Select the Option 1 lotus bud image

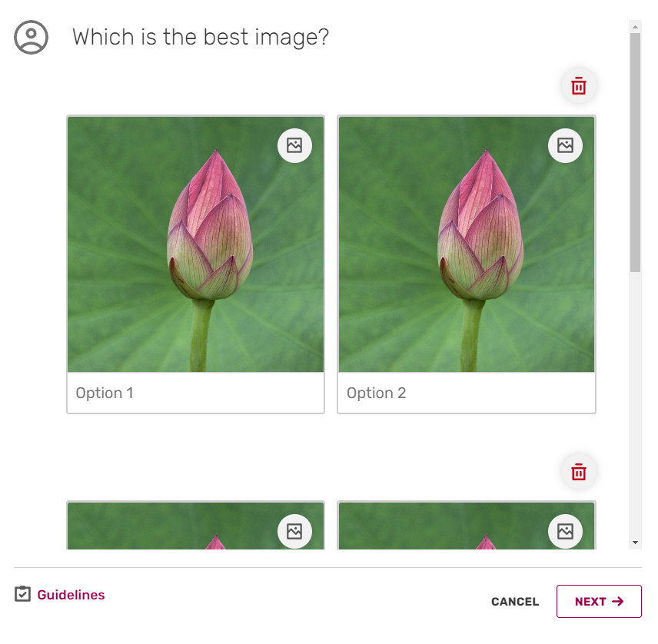click(x=195, y=244)
